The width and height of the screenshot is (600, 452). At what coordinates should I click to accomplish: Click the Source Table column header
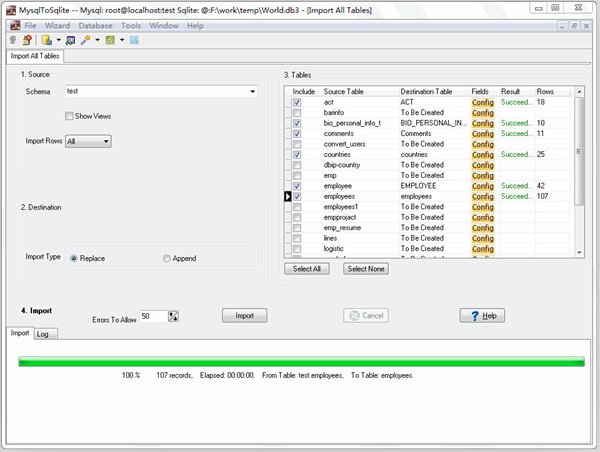(343, 91)
